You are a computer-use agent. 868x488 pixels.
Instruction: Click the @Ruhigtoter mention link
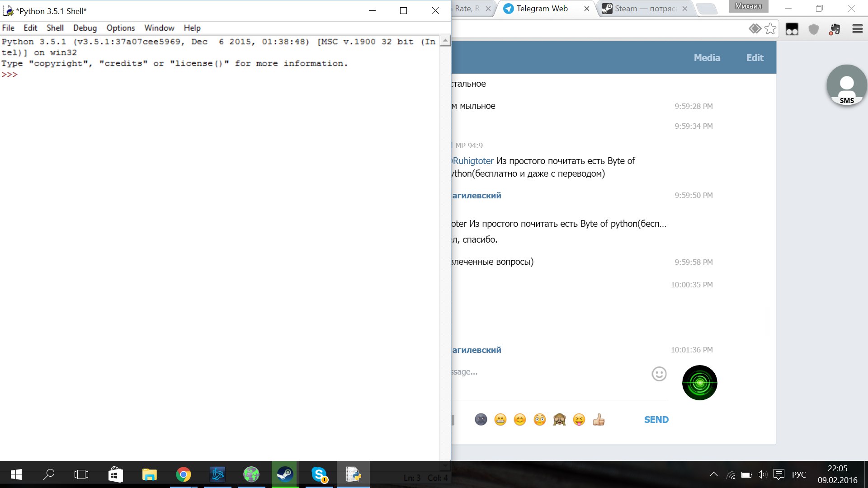click(x=473, y=161)
